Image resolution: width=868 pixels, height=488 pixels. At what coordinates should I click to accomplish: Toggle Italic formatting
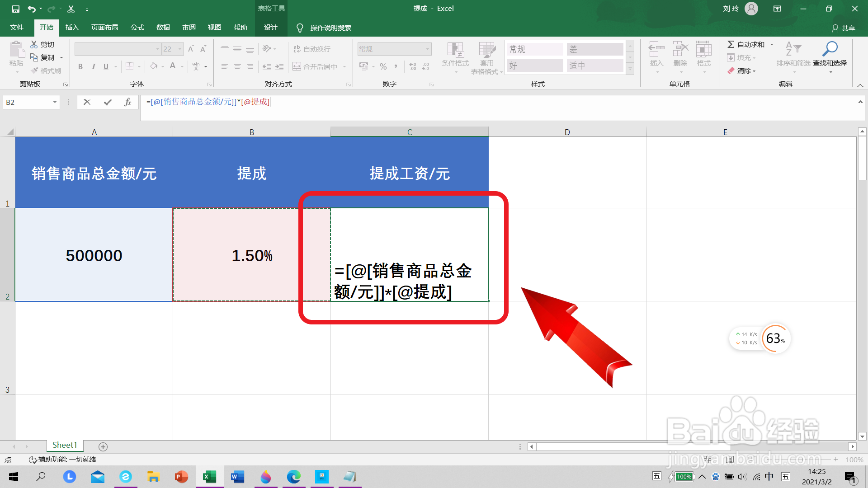[x=94, y=66]
